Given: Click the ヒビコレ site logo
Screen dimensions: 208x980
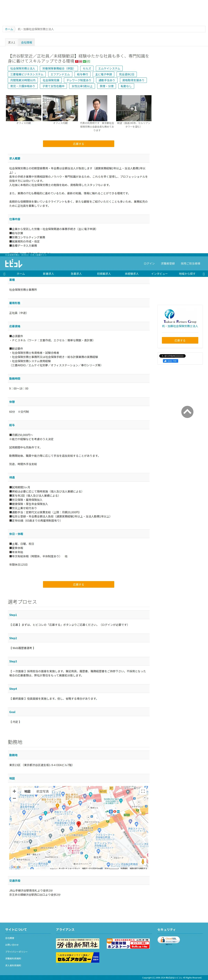Looking at the screenshot, I should (x=13, y=263).
